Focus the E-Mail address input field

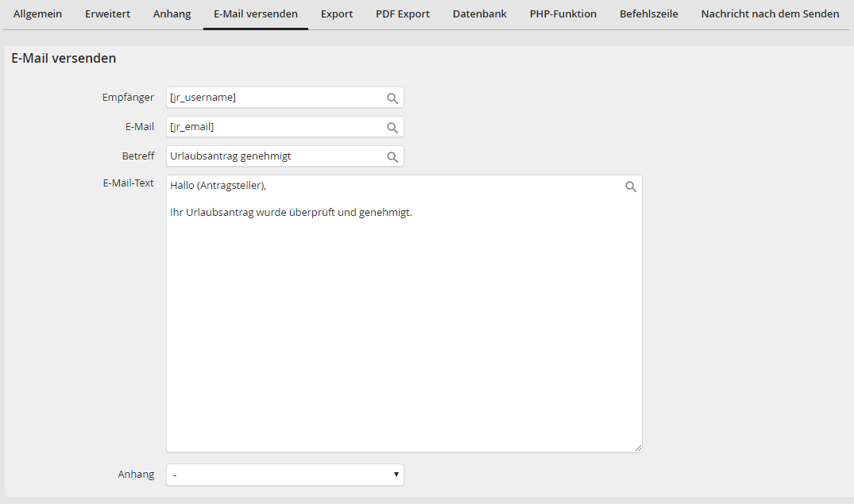tap(274, 127)
